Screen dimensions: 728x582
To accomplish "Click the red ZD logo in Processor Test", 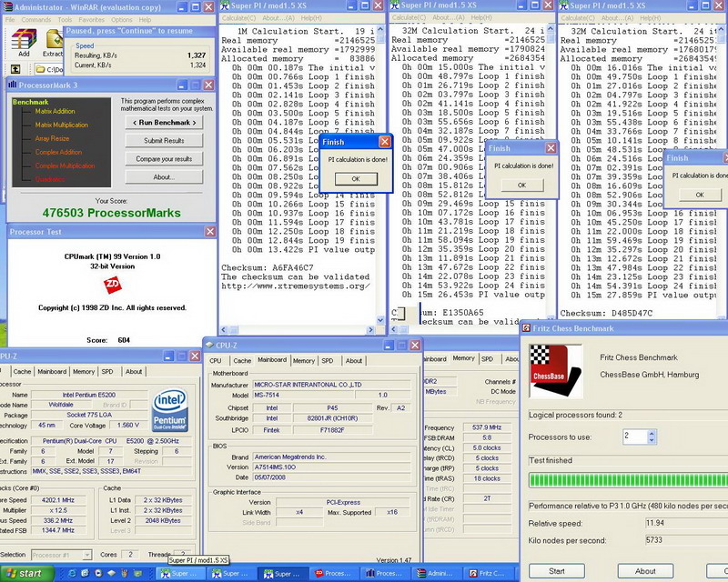I will point(112,285).
